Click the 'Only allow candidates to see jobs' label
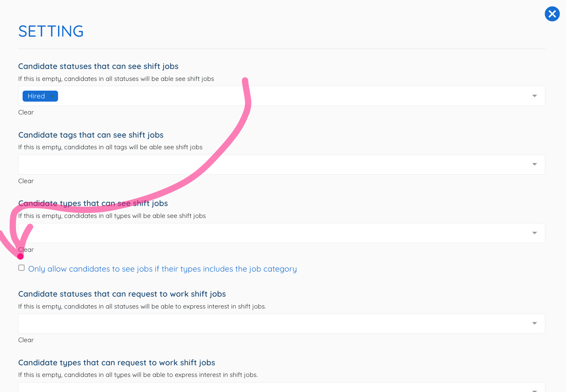This screenshot has width=566, height=392. [163, 269]
